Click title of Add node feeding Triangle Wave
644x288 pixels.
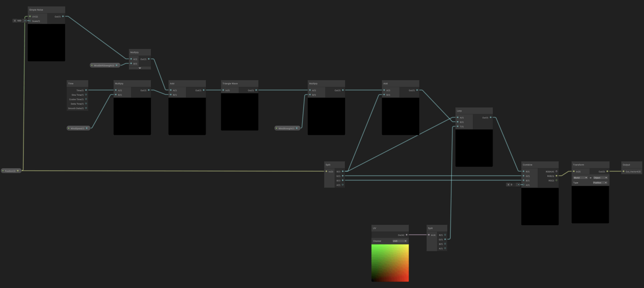tap(172, 83)
